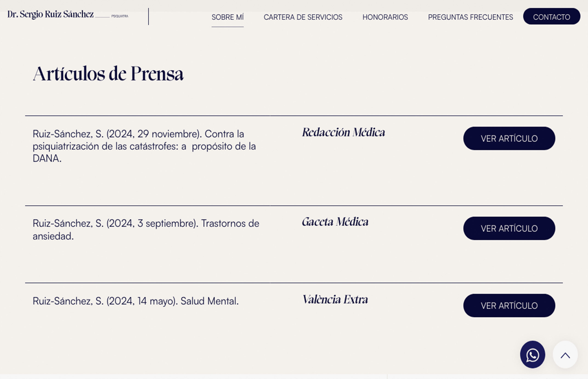Image resolution: width=588 pixels, height=379 pixels.
Task: Navigate to HONORARIOS section
Action: click(385, 17)
